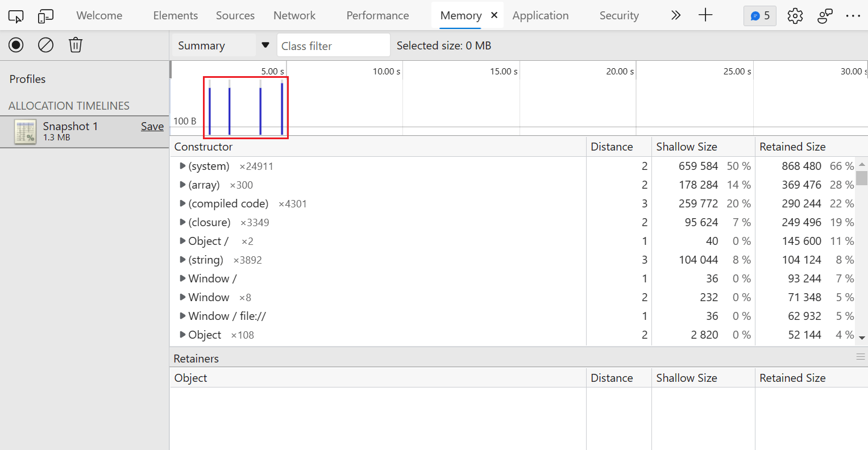The height and width of the screenshot is (450, 868).
Task: Open the Summary view dropdown
Action: [x=224, y=45]
